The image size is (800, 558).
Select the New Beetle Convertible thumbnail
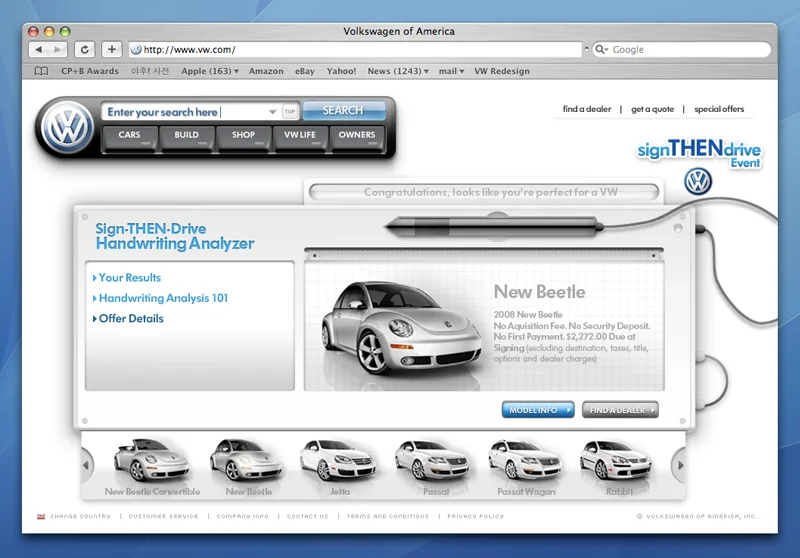click(152, 466)
